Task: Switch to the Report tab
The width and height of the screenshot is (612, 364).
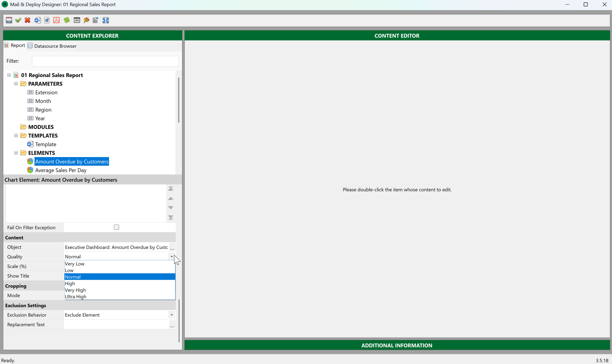Action: coord(15,45)
